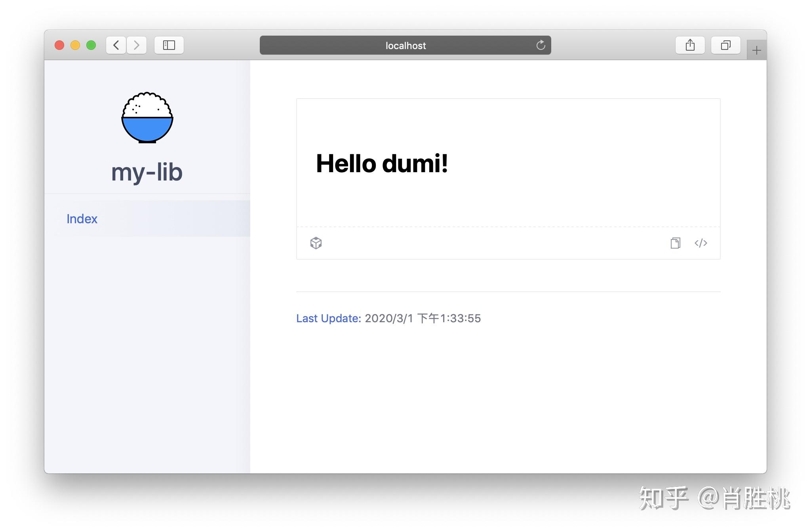Copy demo source code icon

[x=676, y=243]
